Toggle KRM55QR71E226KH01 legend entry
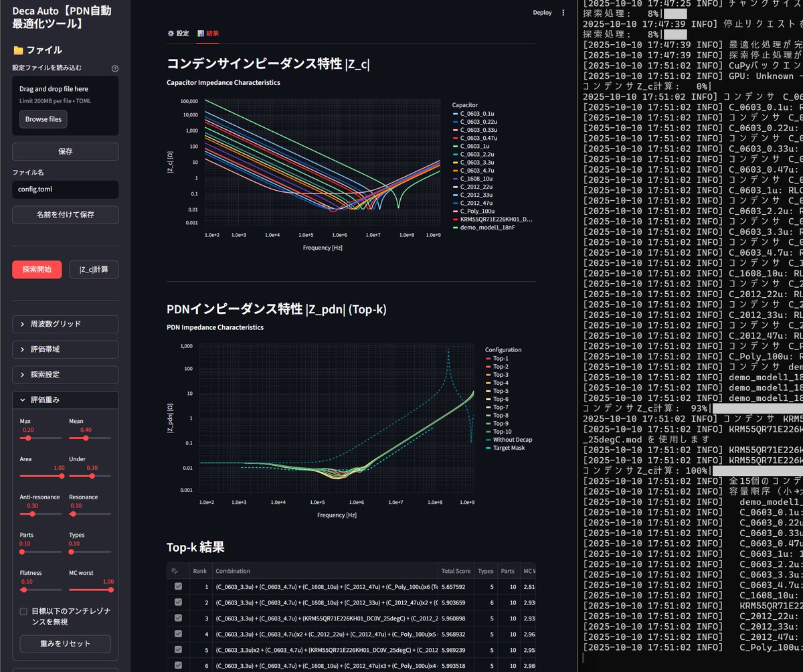 point(493,219)
